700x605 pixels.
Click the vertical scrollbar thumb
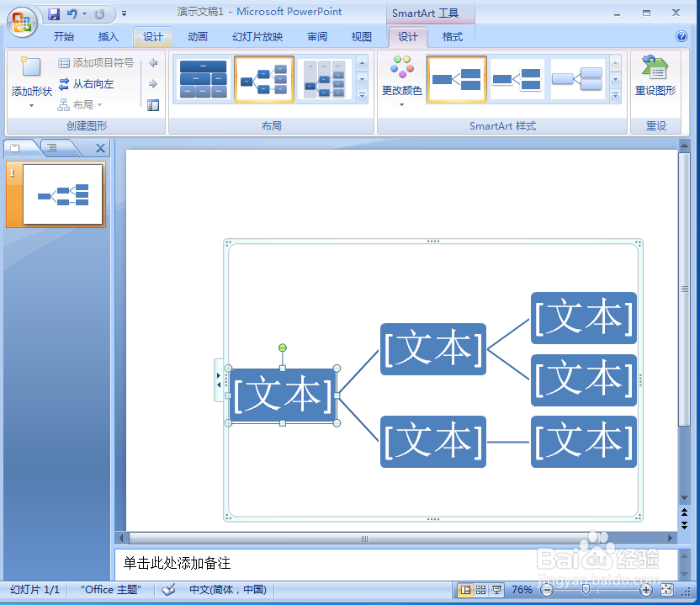684,289
